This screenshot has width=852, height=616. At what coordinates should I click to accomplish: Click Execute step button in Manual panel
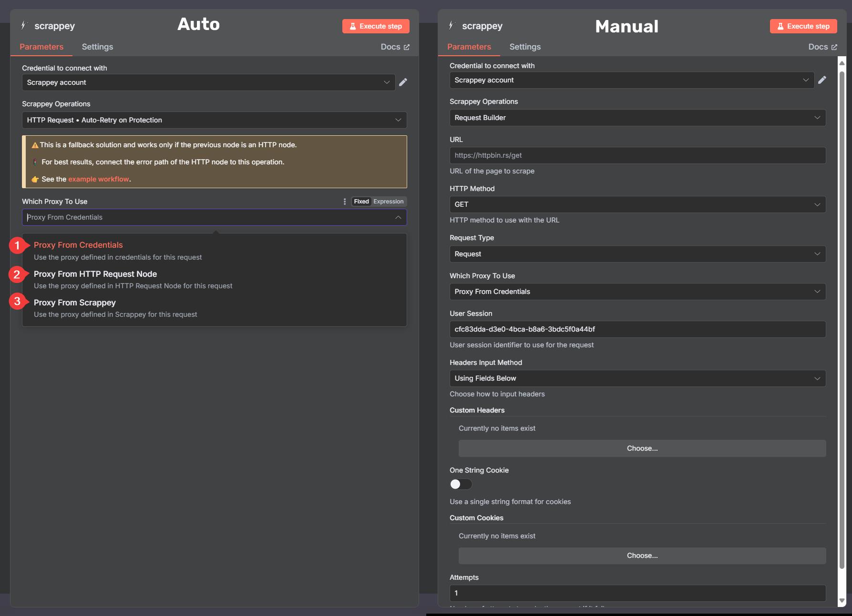tap(803, 26)
